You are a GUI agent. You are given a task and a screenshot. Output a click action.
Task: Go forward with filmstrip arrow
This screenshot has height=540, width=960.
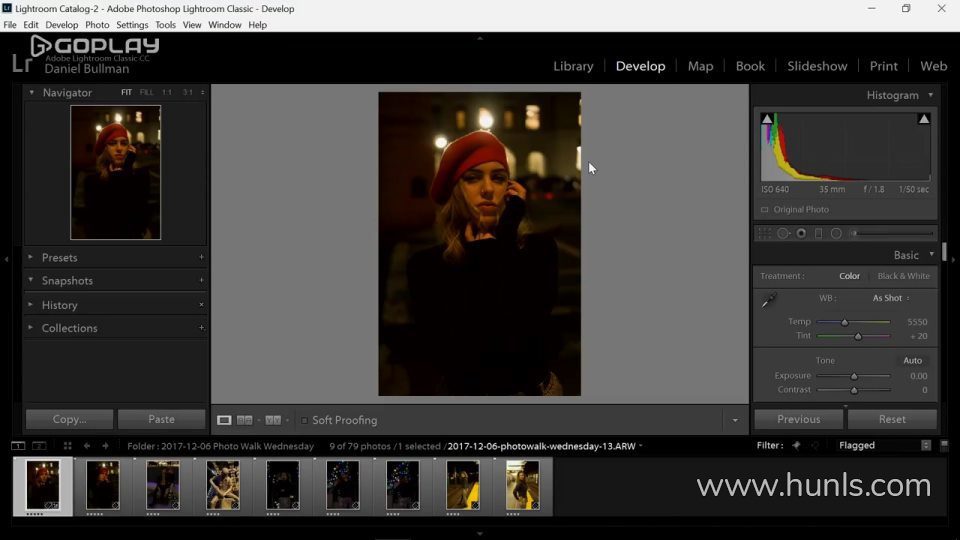105,446
